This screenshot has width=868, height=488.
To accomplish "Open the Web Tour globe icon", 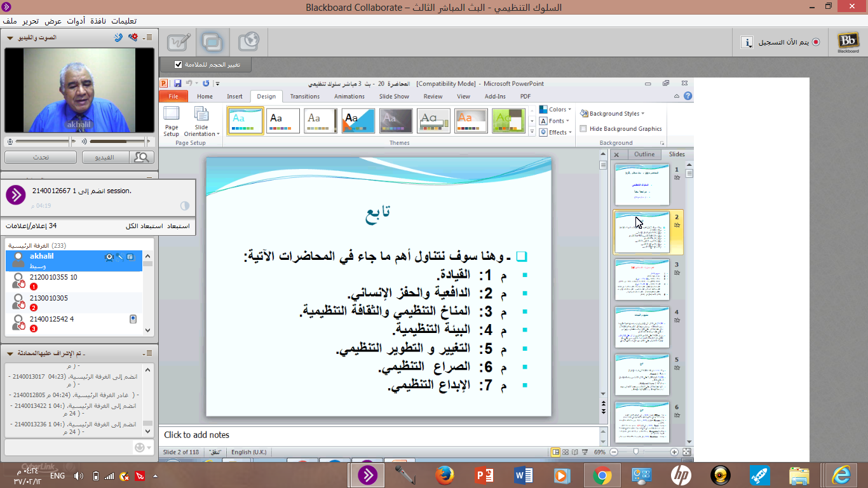I will pos(248,42).
